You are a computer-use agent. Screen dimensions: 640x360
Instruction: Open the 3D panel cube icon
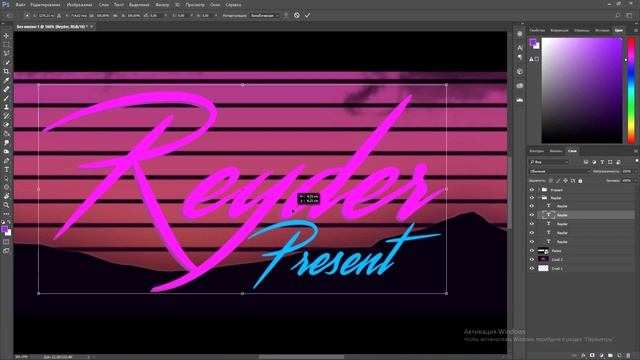click(x=520, y=71)
